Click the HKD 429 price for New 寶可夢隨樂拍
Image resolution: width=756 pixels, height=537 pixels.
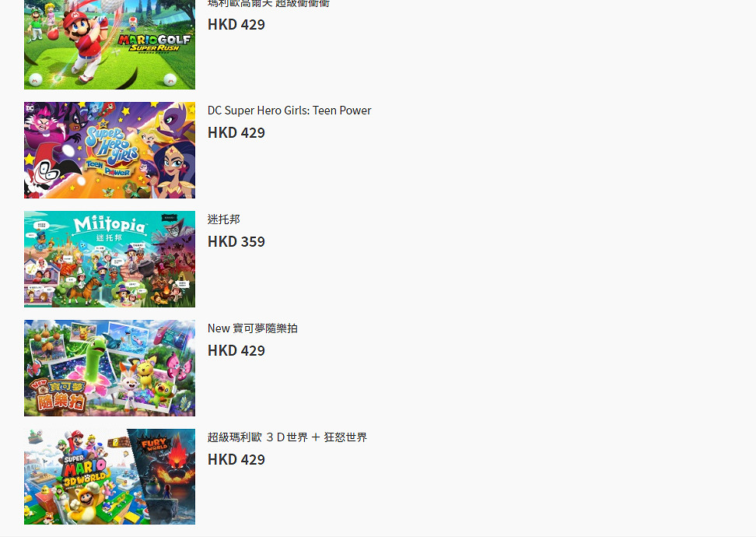coord(236,351)
